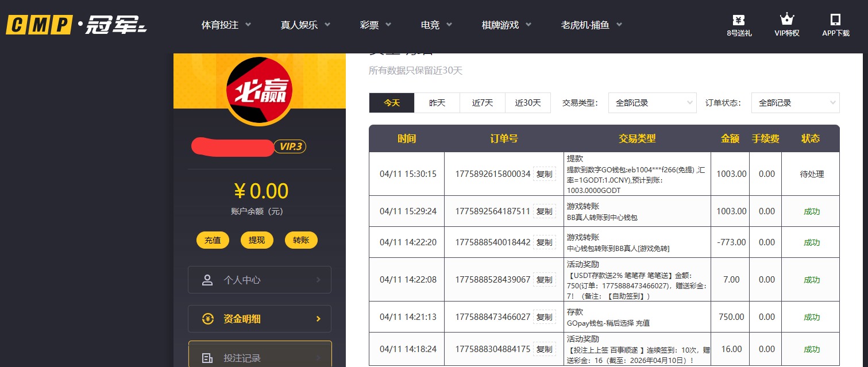The height and width of the screenshot is (367, 868).
Task: Open the 真人娱乐 menu item
Action: [300, 25]
